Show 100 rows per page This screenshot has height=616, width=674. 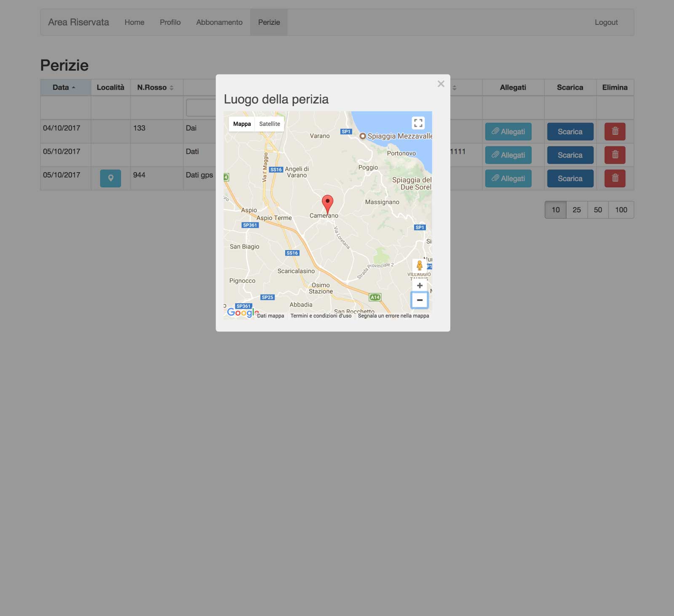(621, 210)
